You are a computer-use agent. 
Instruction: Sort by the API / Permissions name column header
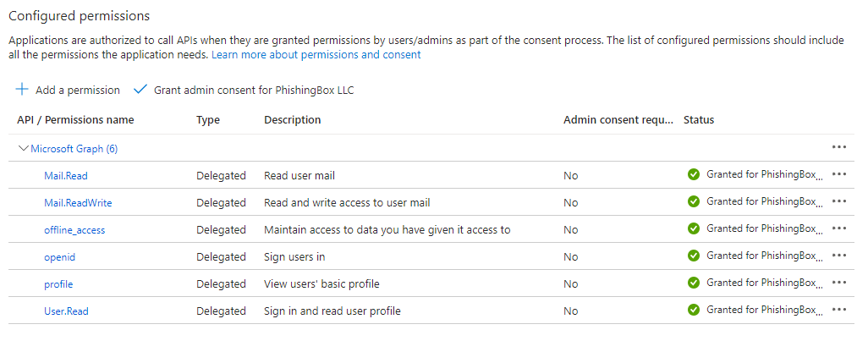tap(75, 119)
